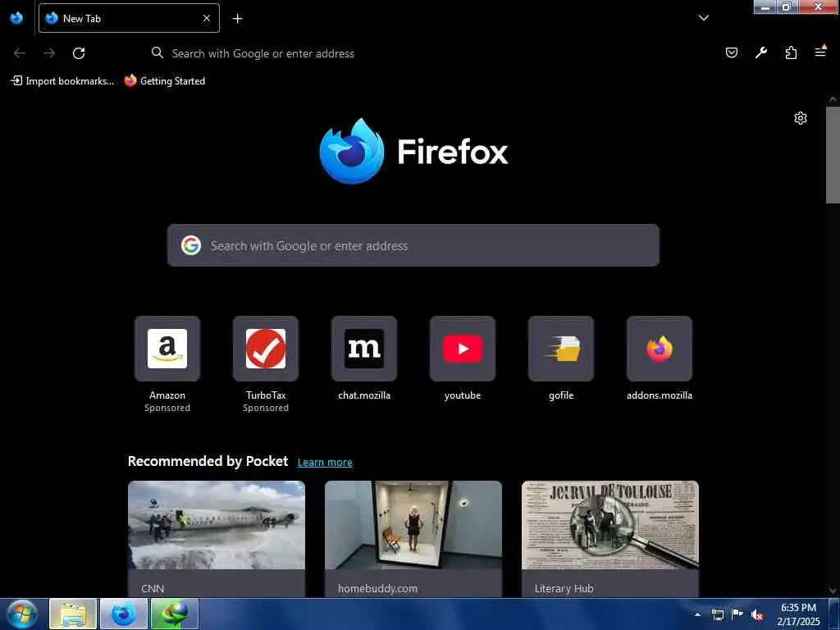Viewport: 840px width, 630px height.
Task: Open the Getting Started bookmark
Action: tap(165, 81)
